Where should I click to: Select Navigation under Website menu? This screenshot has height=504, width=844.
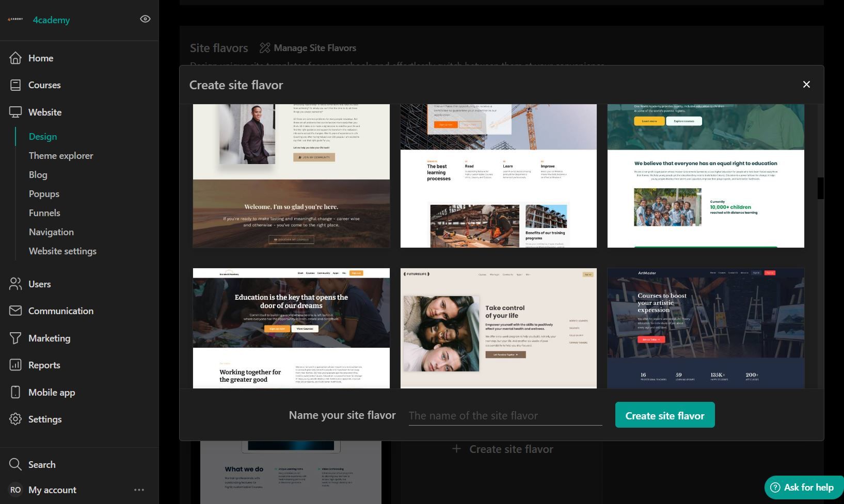pyautogui.click(x=51, y=232)
